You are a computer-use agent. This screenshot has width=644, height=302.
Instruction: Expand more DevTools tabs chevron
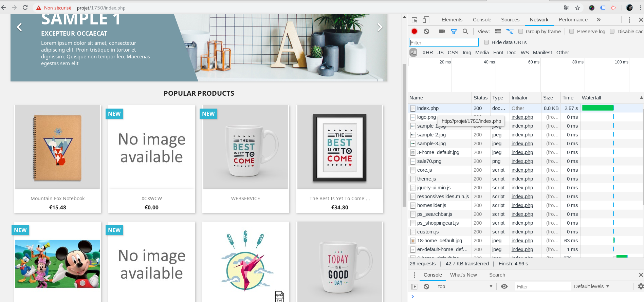tap(599, 20)
